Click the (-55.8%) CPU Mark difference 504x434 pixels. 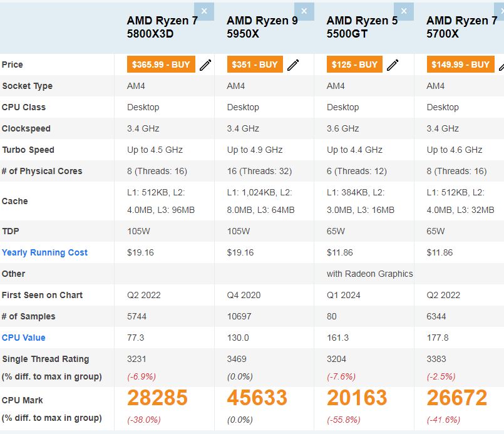[344, 420]
